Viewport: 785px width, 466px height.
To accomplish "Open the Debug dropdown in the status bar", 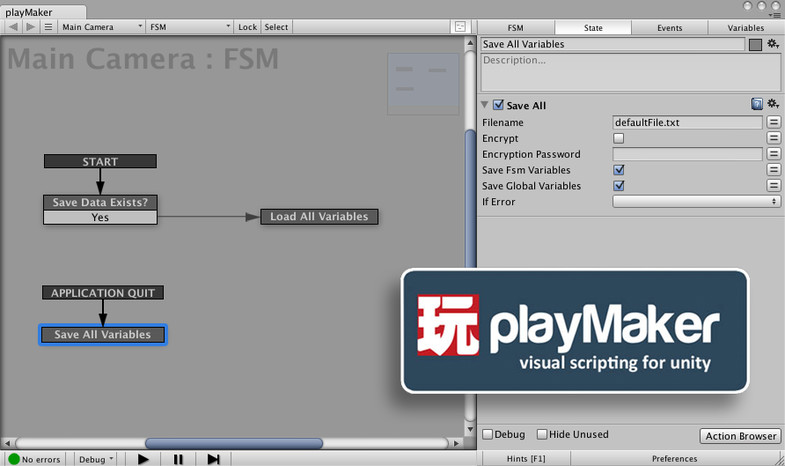I will 96,459.
